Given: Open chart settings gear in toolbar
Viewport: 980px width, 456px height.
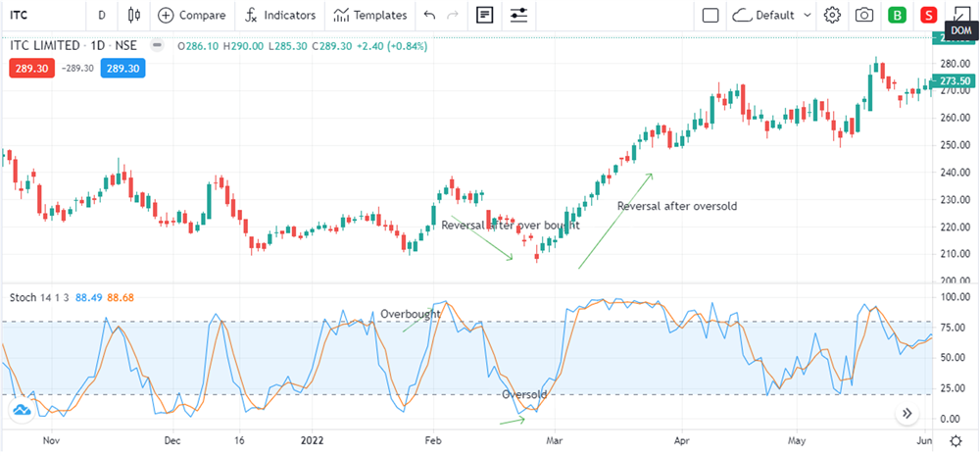Looking at the screenshot, I should 832,15.
